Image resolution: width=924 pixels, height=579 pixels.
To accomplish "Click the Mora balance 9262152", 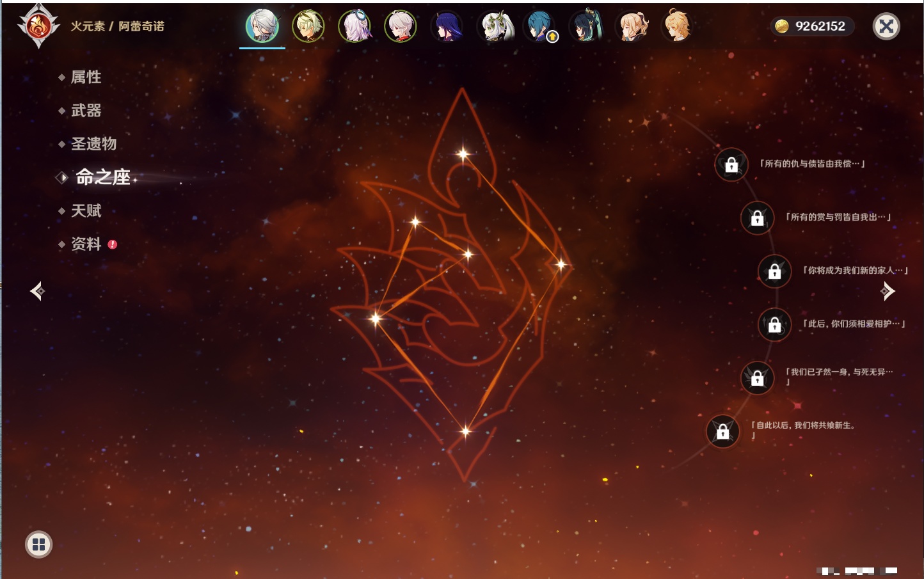I will click(820, 26).
